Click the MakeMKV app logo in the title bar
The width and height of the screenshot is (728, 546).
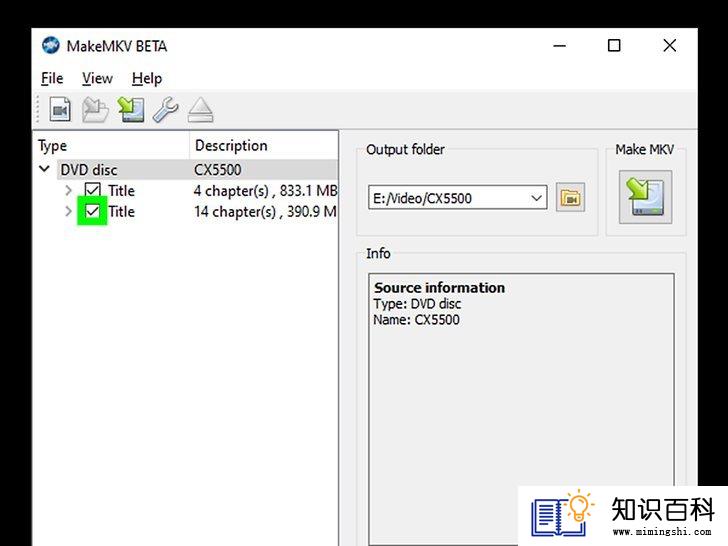coord(50,46)
